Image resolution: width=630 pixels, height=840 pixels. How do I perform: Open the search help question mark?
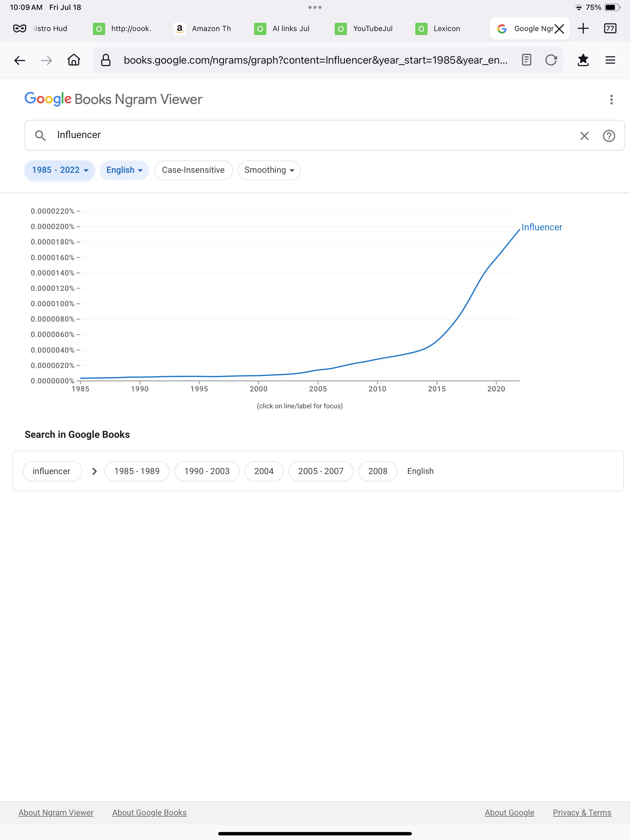[609, 136]
